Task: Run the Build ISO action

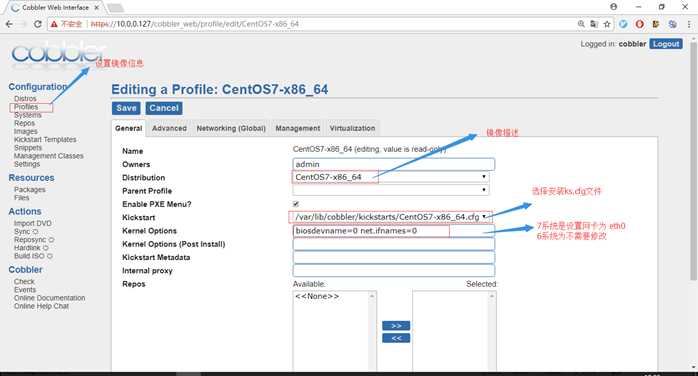Action: pos(33,256)
